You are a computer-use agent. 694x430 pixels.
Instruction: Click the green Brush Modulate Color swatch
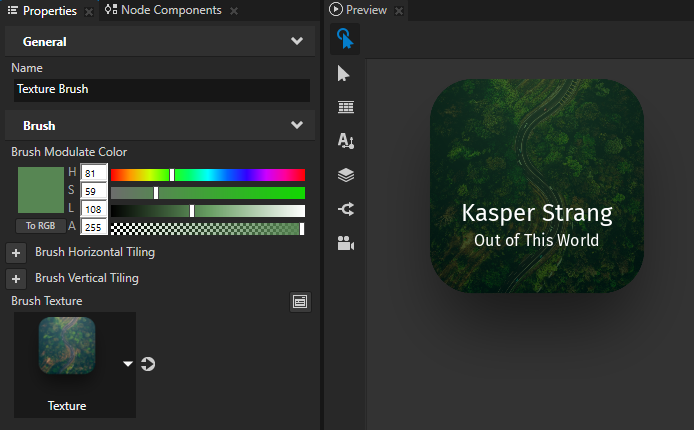pyautogui.click(x=40, y=190)
